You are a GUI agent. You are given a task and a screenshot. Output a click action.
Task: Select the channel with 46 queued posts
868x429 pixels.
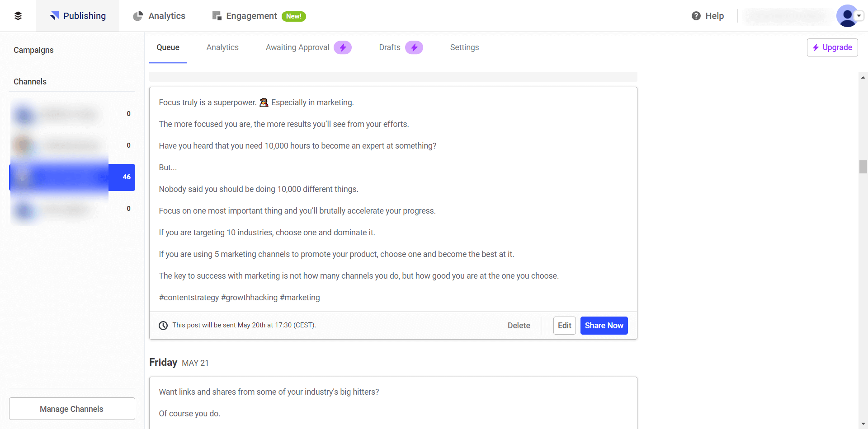click(x=72, y=177)
